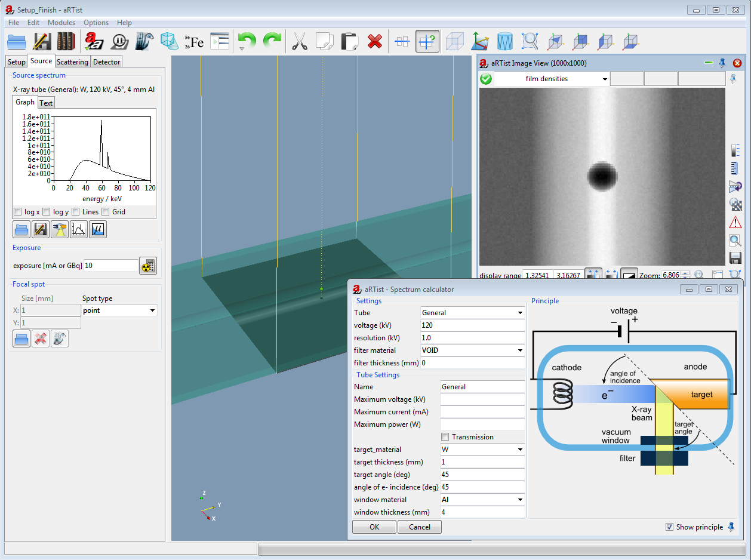The width and height of the screenshot is (751, 560).
Task: Click the copy pages icon in the toolbar
Action: point(324,42)
